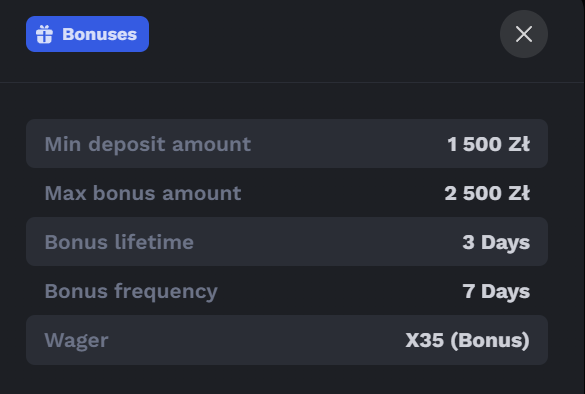Select the Bonus lifetime label
This screenshot has width=585, height=394.
pyautogui.click(x=119, y=242)
